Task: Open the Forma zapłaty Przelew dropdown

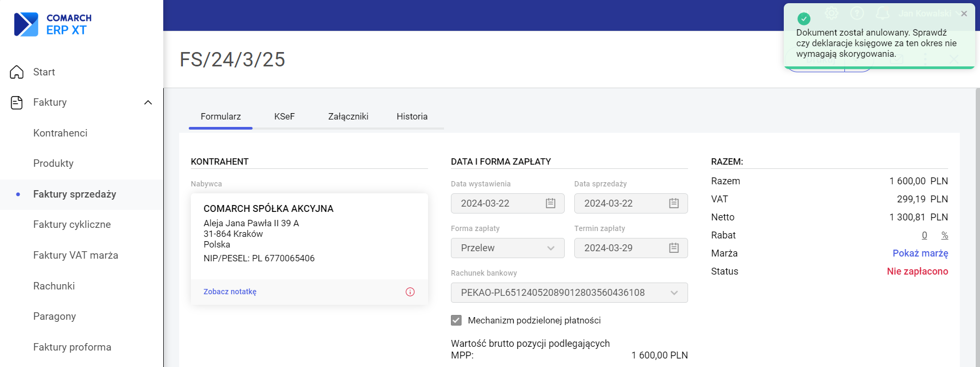Action: point(507,248)
